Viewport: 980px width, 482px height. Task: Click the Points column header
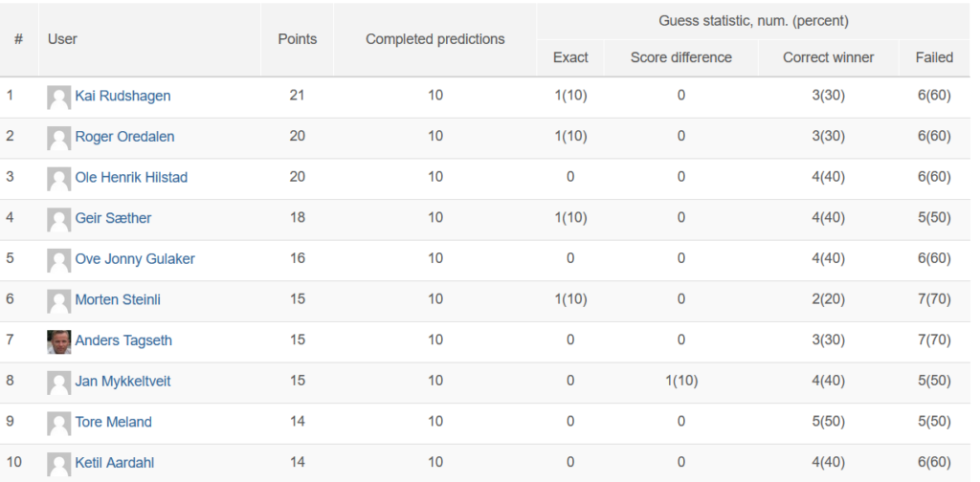coord(298,39)
